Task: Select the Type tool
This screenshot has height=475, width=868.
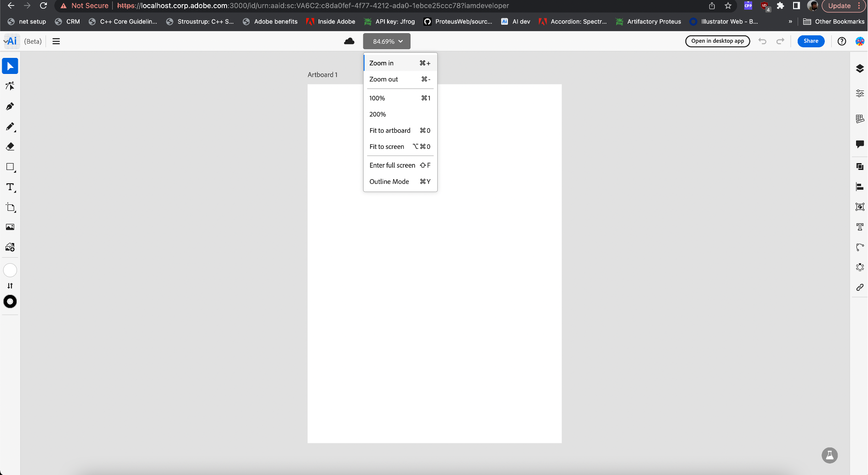Action: click(10, 187)
